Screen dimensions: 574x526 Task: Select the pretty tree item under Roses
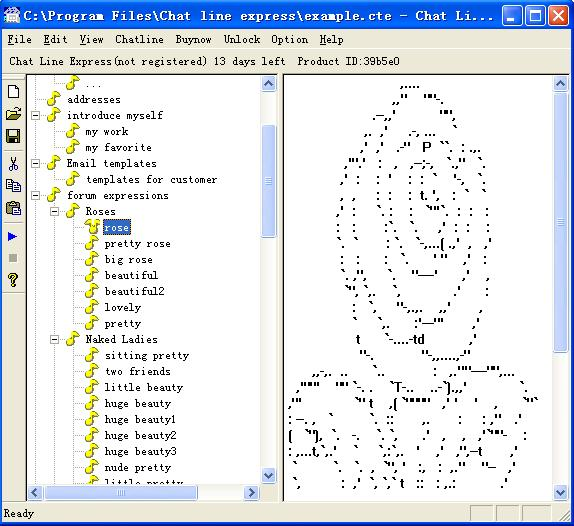[x=123, y=324]
